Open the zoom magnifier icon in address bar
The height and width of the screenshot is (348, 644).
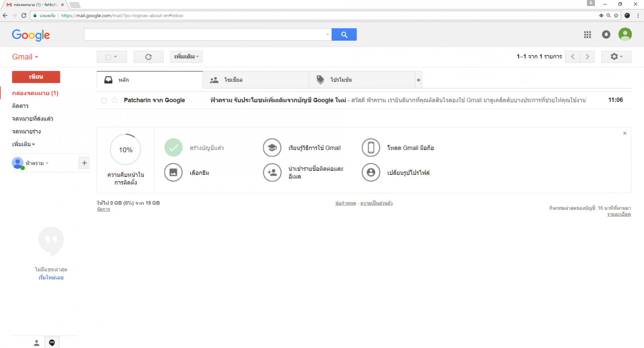coord(609,16)
